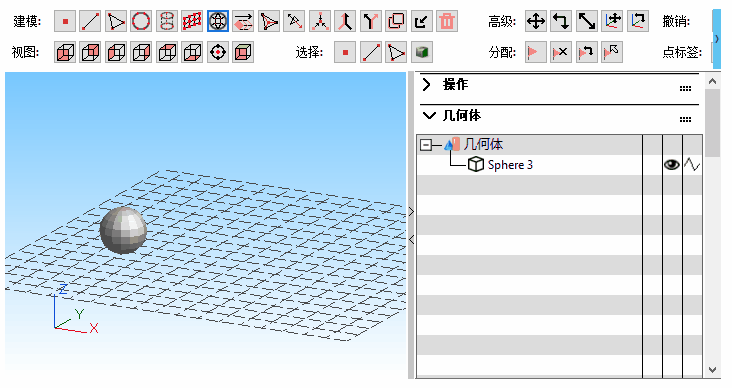Screen dimensions: 732x388
Task: Expand the blue toolbar overflow chevron
Action: coord(717,39)
